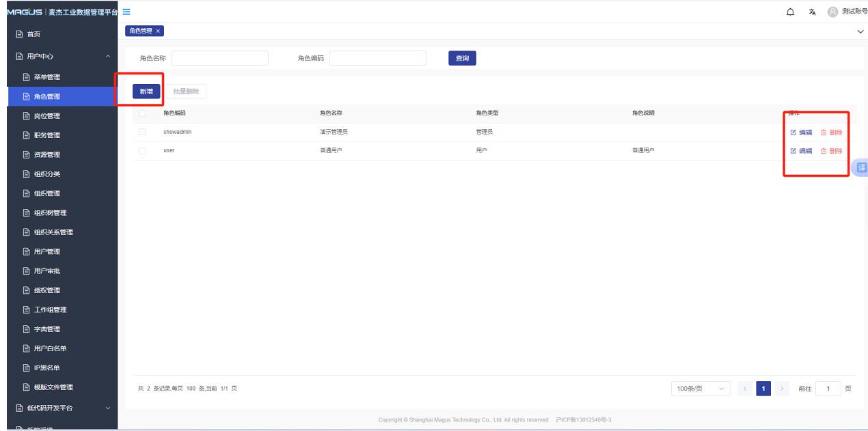Click the test account avatar icon
The image size is (868, 431).
click(832, 12)
